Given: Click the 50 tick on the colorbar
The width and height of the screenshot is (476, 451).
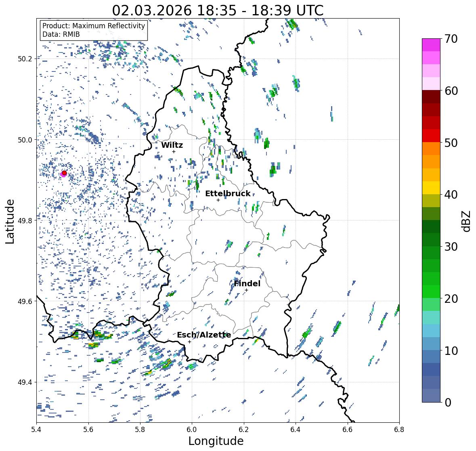Looking at the screenshot, I should 451,143.
